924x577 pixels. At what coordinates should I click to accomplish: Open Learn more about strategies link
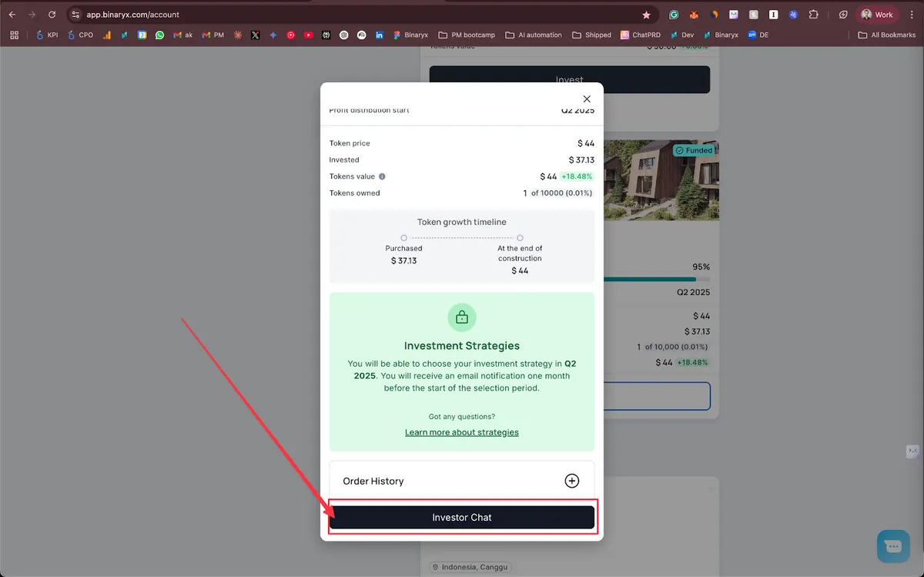(462, 432)
